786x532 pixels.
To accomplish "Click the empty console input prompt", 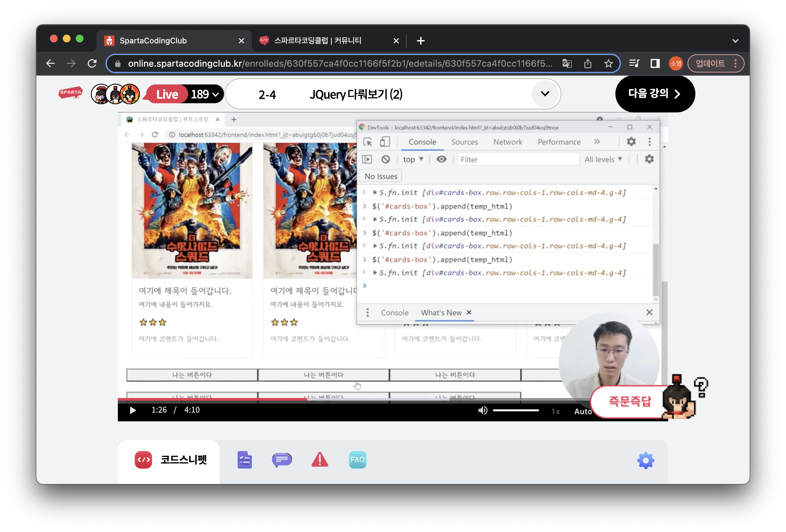I will [507, 286].
